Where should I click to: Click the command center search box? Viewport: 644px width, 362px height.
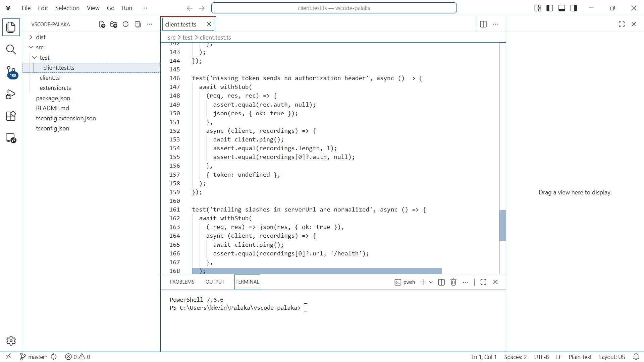334,8
